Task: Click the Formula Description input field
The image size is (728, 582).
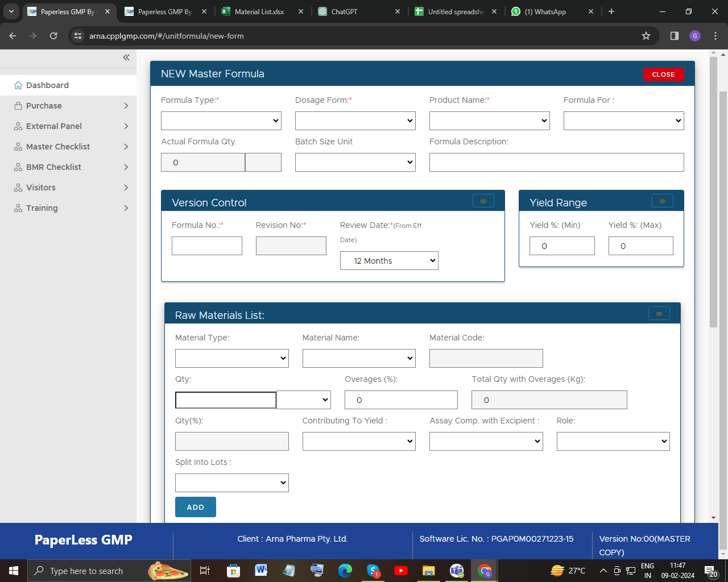Action: (556, 162)
